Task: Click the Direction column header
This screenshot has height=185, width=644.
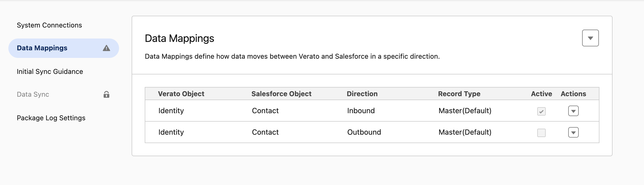Action: (362, 94)
